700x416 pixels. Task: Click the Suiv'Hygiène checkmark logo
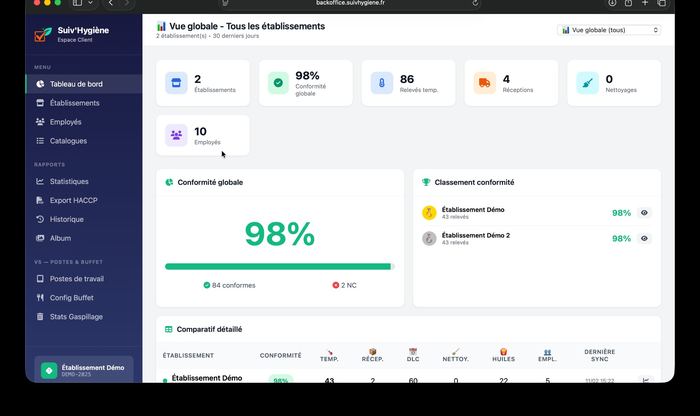[43, 34]
